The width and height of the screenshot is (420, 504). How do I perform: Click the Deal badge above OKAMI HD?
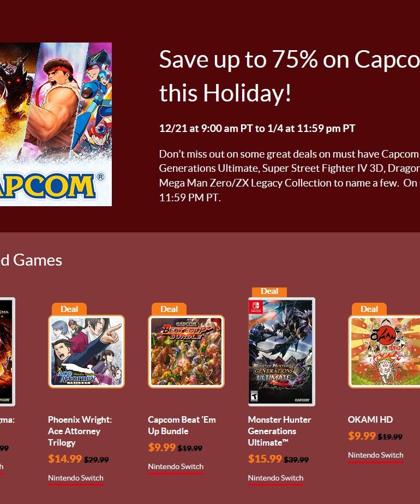pos(369,309)
